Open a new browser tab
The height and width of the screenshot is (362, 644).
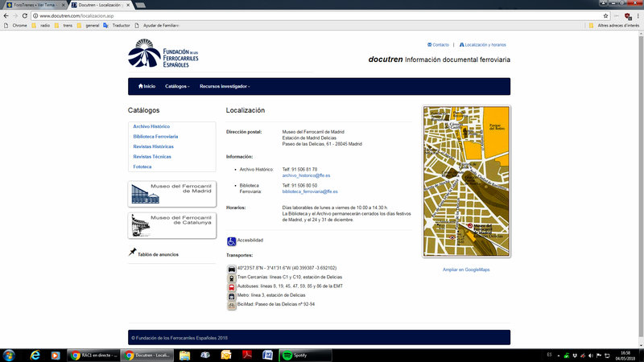tap(140, 5)
